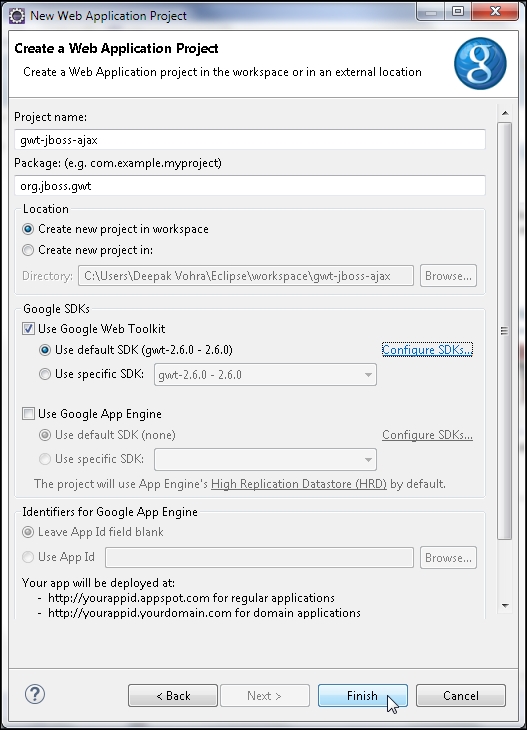Viewport: 527px width, 730px height.
Task: Click the help question mark icon
Action: 35,694
